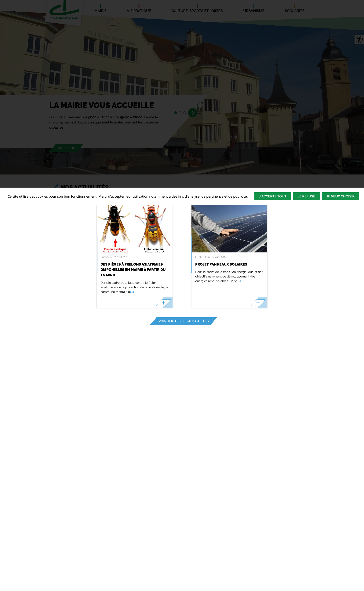
Task: Open the Urbanisme menu
Action: 254,11
